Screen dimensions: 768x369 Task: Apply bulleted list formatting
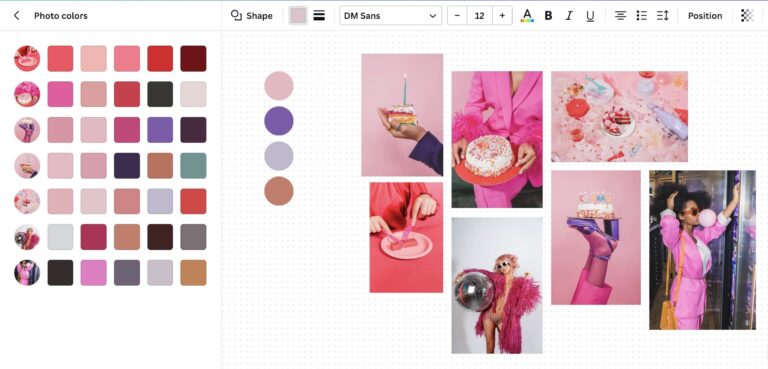point(642,16)
